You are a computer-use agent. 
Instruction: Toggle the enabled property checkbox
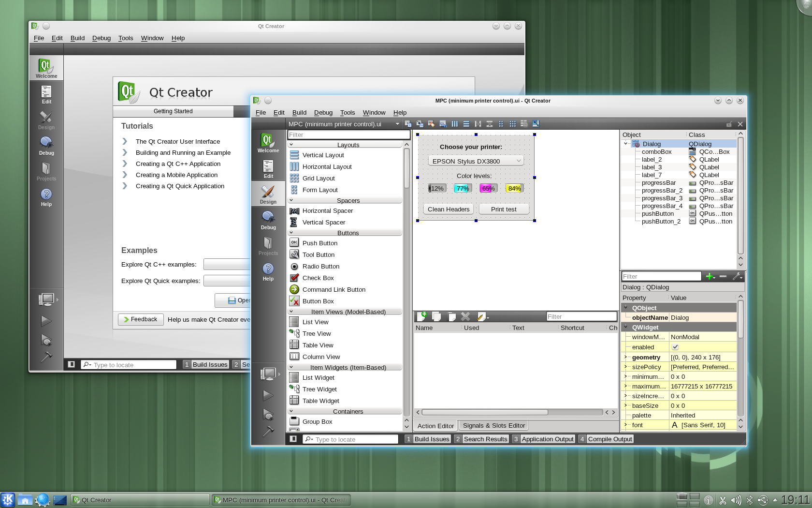pyautogui.click(x=675, y=347)
